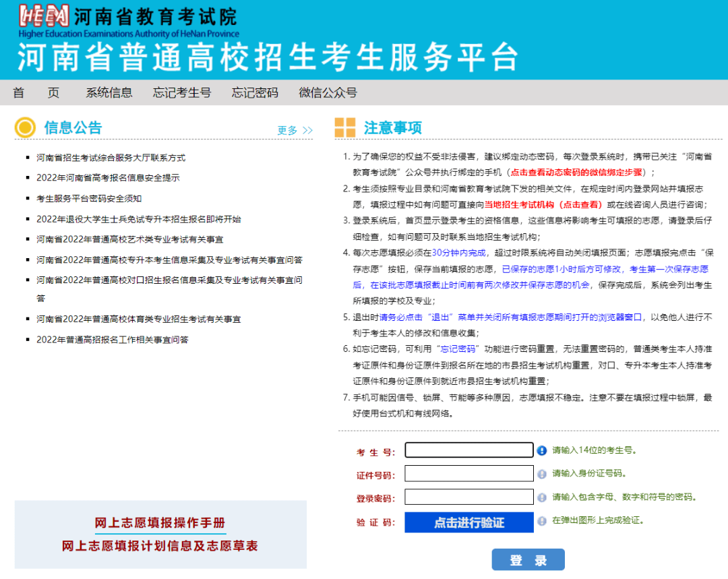Select 忘记考生号 in the navigation bar

point(182,92)
